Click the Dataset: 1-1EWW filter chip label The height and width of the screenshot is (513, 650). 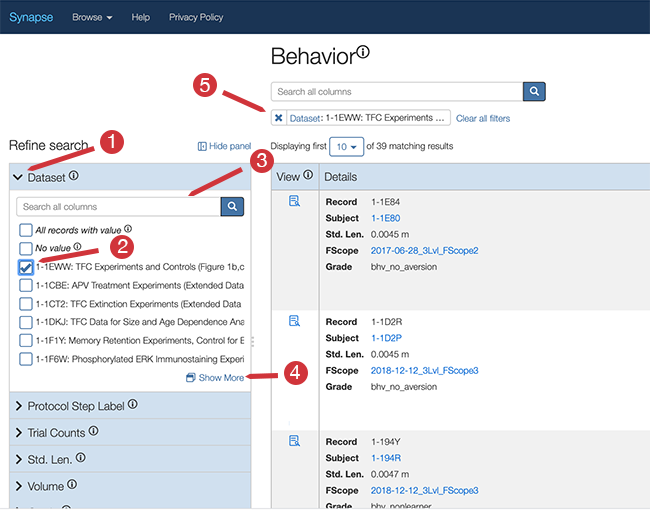(x=367, y=118)
